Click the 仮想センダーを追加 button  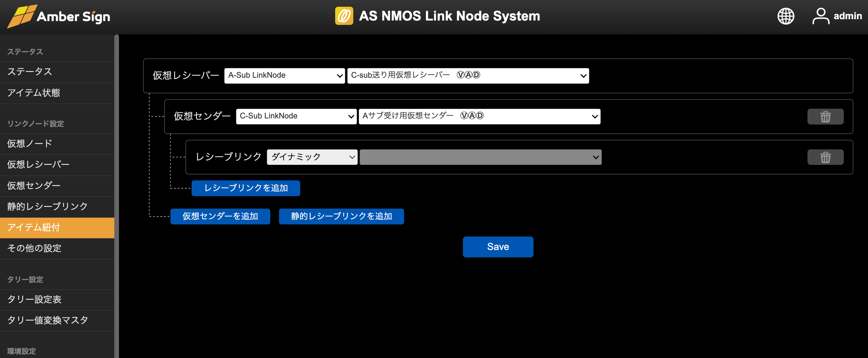[x=220, y=216]
